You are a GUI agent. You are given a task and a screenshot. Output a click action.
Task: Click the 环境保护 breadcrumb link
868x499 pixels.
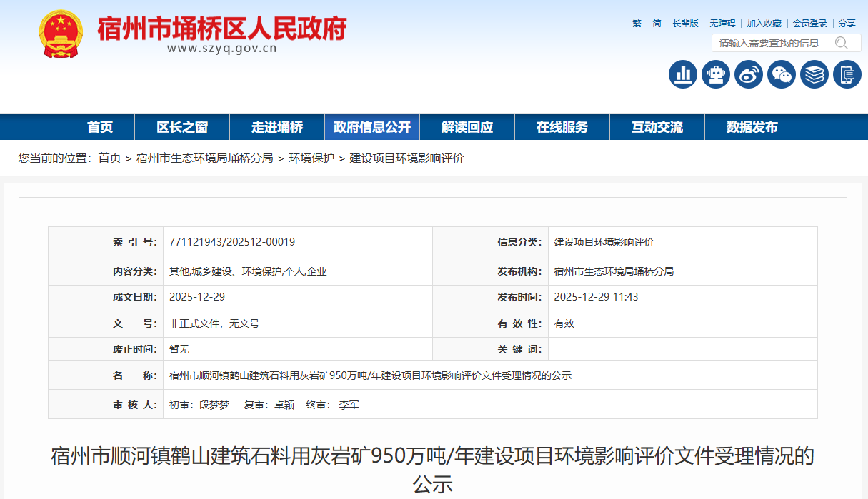[x=311, y=158]
